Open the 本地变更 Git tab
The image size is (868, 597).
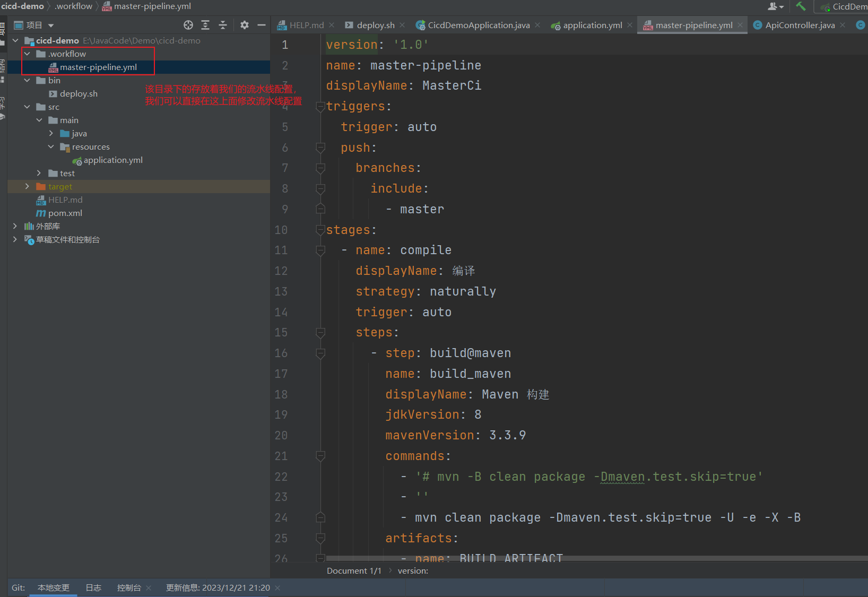click(53, 587)
